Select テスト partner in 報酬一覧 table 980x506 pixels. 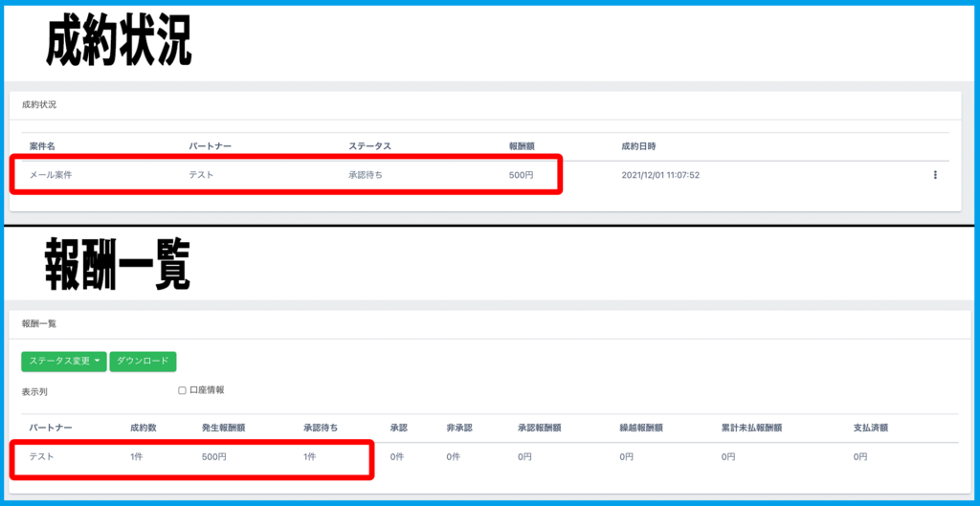[x=42, y=457]
